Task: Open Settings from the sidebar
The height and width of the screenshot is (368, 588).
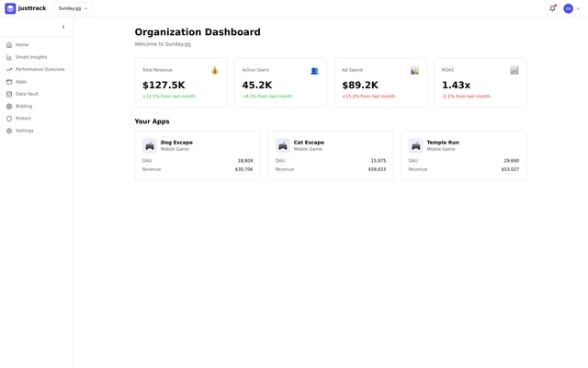Action: (x=24, y=131)
